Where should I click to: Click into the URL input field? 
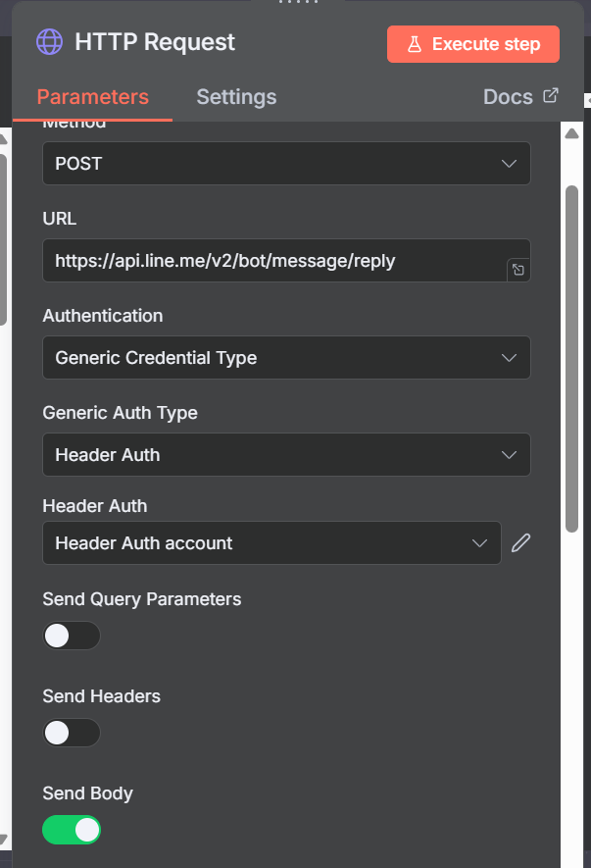(x=274, y=261)
